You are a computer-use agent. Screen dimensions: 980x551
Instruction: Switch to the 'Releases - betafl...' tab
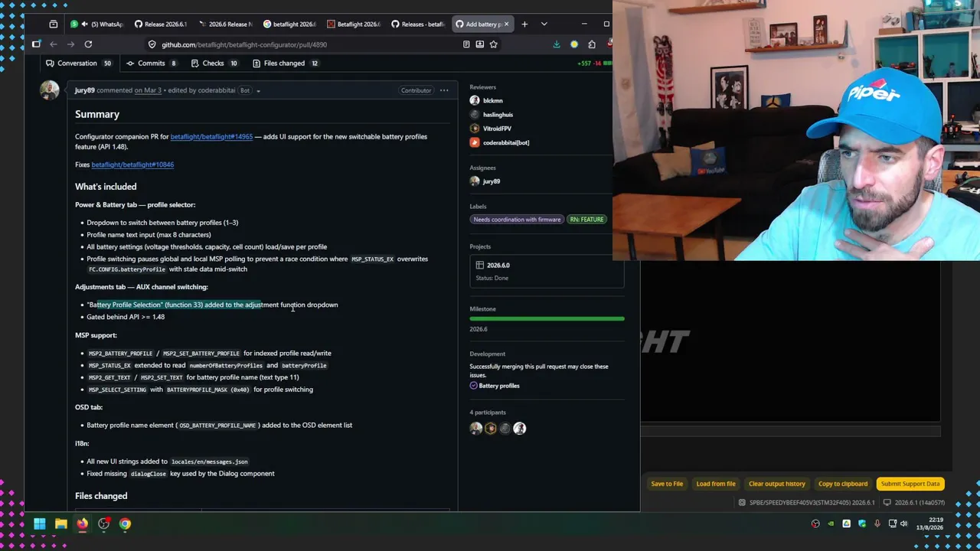coord(418,24)
